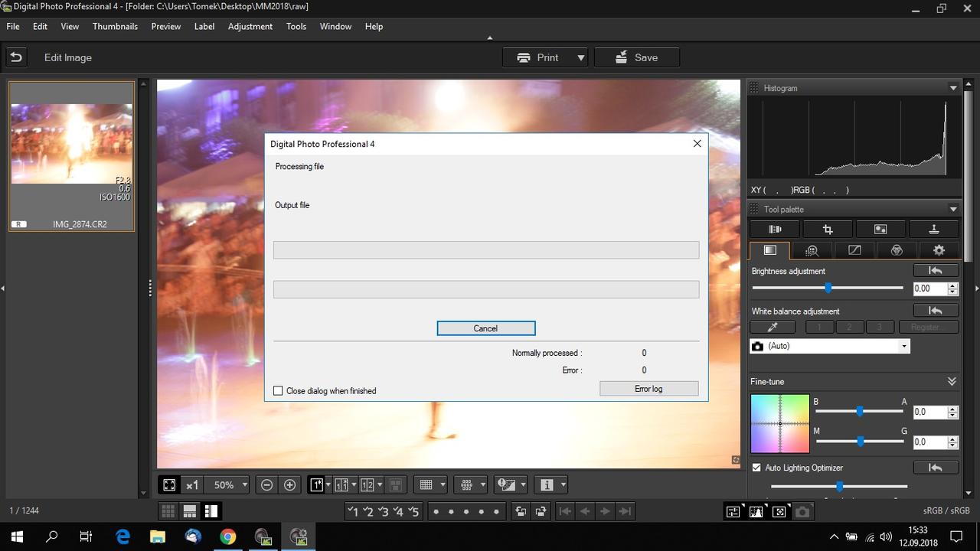Zoom in with the plus button

289,484
